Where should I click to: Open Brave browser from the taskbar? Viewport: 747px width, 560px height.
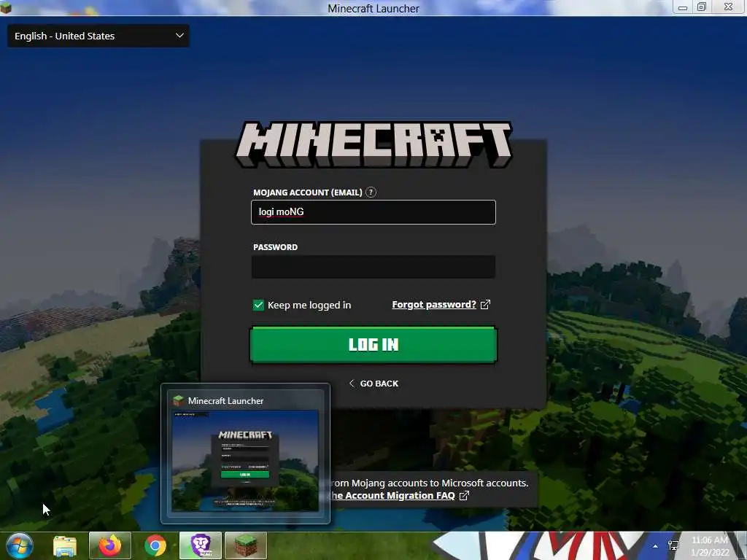coord(201,545)
